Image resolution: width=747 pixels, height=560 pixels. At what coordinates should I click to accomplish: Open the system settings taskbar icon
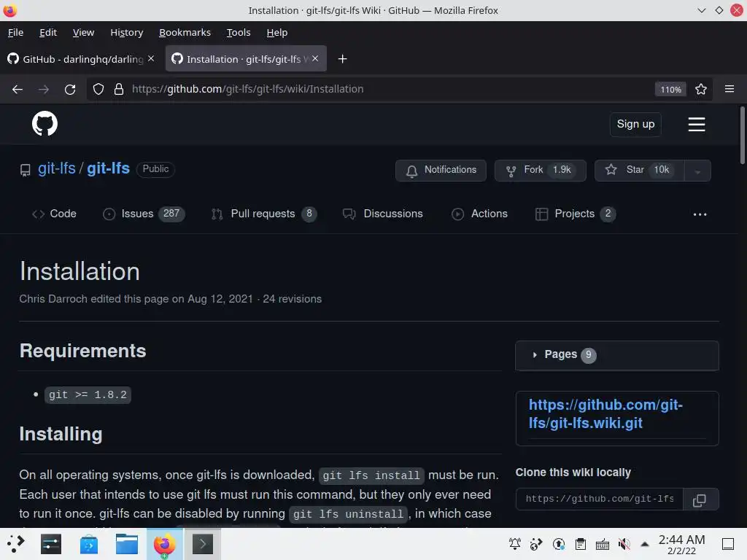51,544
